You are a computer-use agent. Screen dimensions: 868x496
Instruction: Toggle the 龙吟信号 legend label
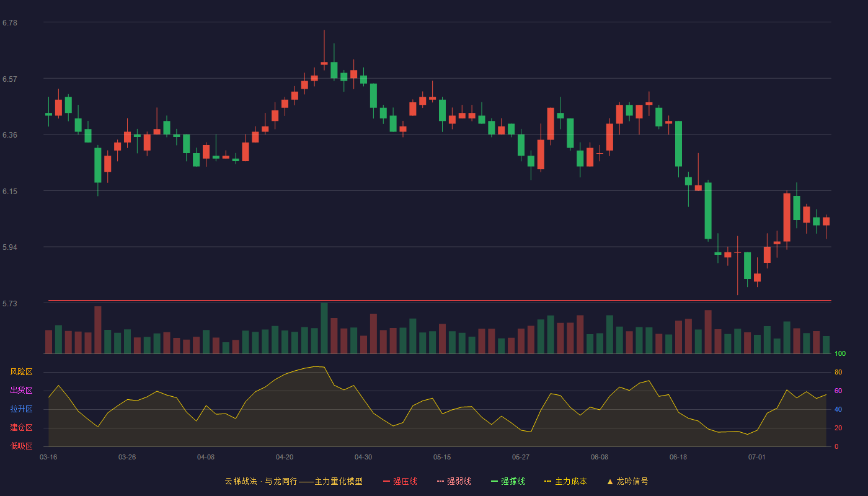coord(632,481)
